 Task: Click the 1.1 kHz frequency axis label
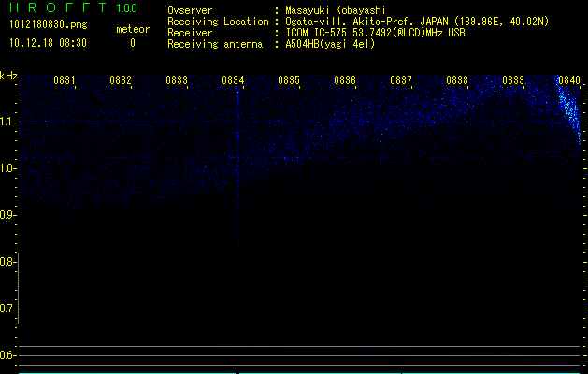point(7,122)
